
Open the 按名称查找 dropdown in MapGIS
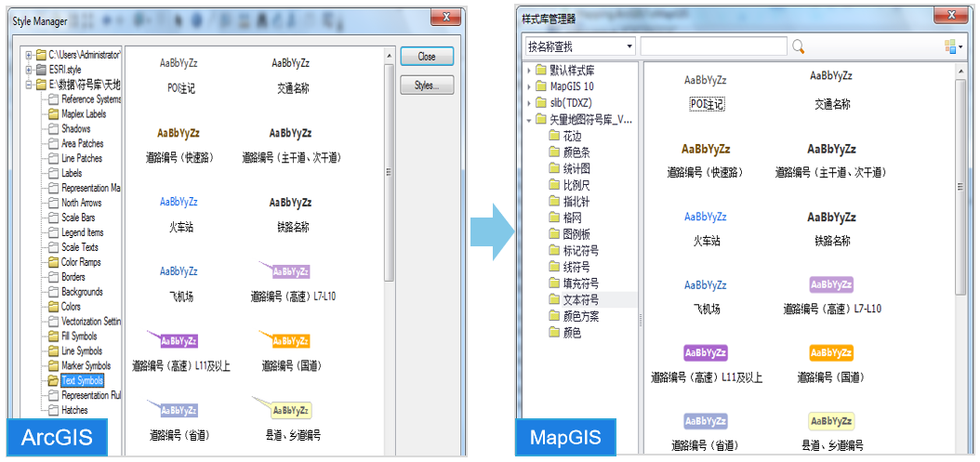580,46
